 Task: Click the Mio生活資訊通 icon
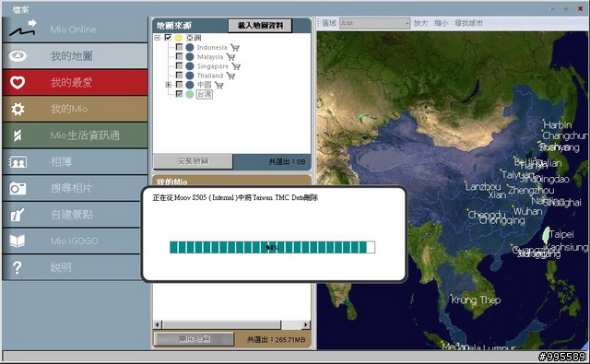[18, 135]
